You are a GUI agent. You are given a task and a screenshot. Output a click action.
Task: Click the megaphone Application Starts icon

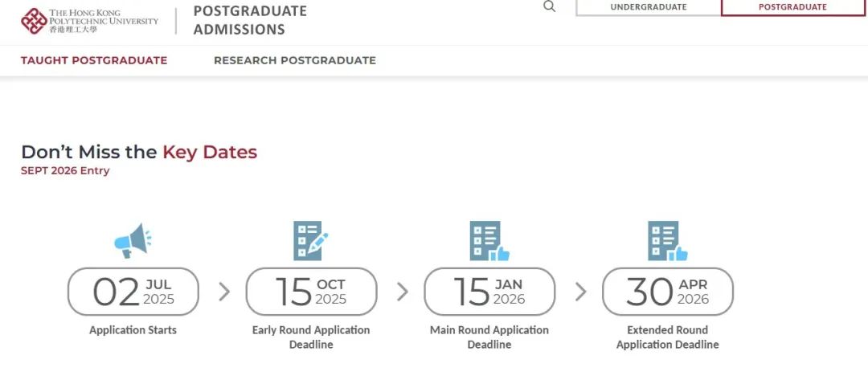click(133, 241)
